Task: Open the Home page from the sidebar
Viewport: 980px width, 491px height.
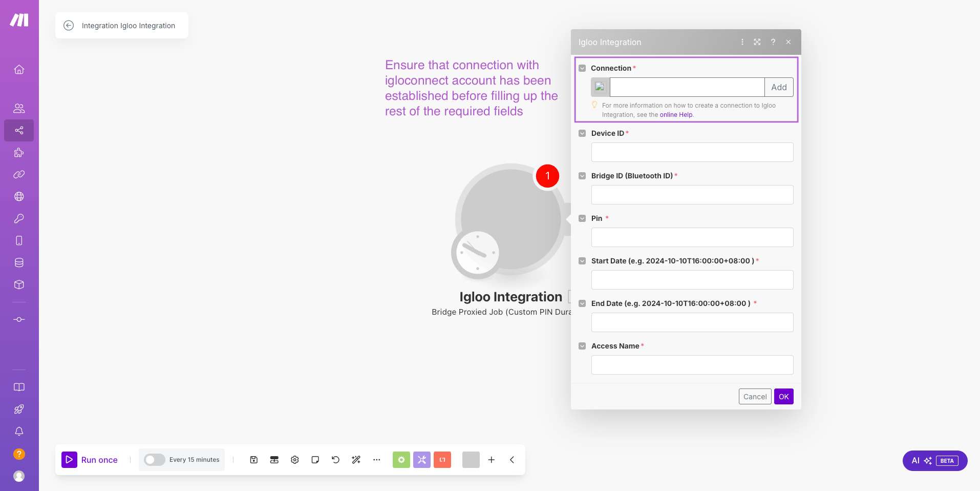Action: (19, 69)
